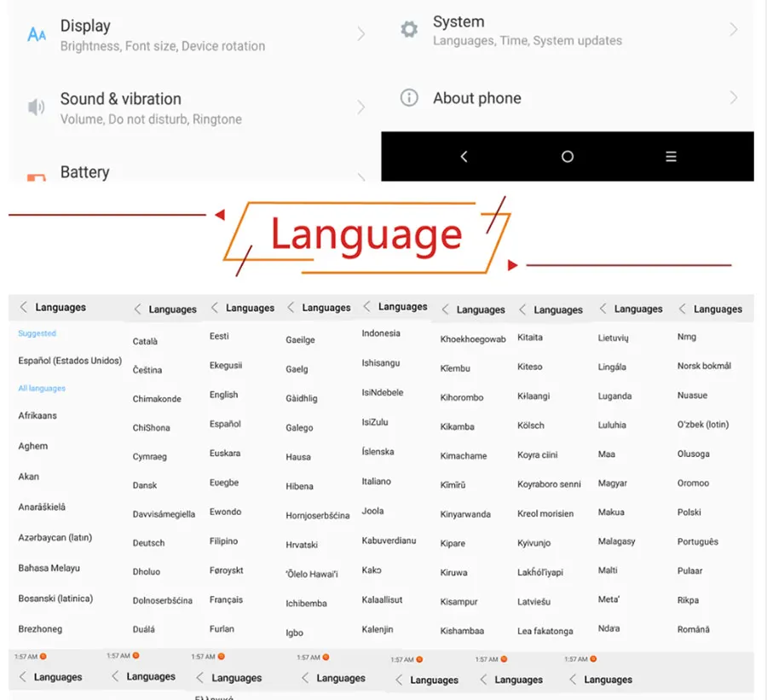Go back from Languages list above Khoekhoegowab
This screenshot has height=700, width=767.
click(x=445, y=310)
